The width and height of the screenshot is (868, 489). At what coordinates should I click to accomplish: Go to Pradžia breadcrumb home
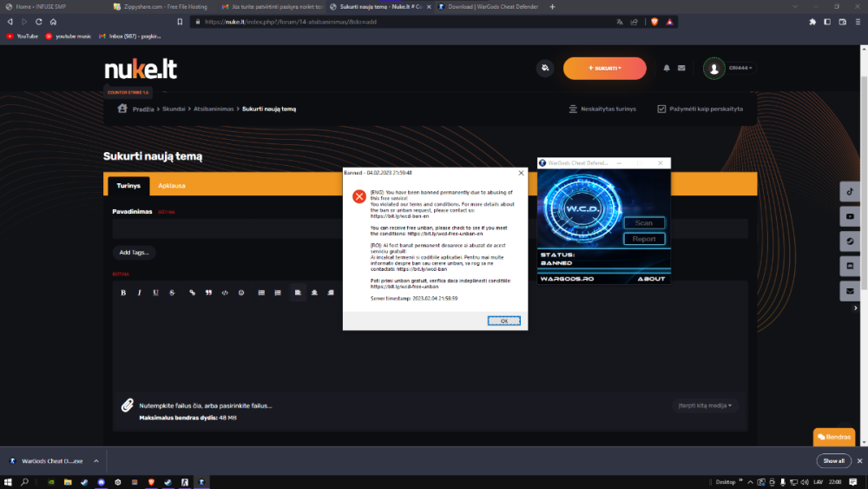click(143, 109)
